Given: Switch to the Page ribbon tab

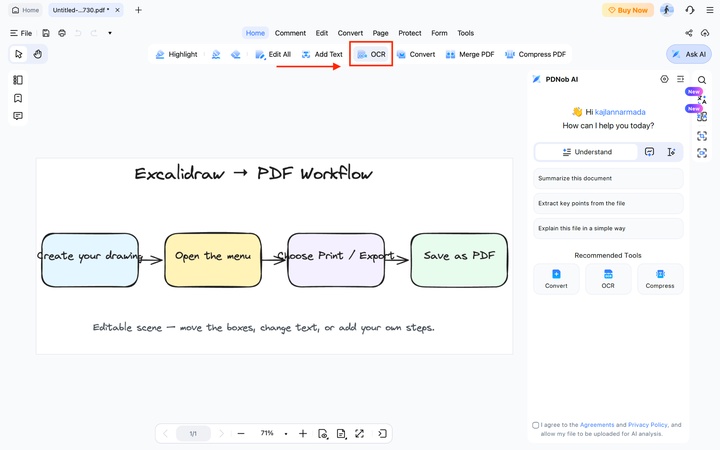Looking at the screenshot, I should [380, 33].
